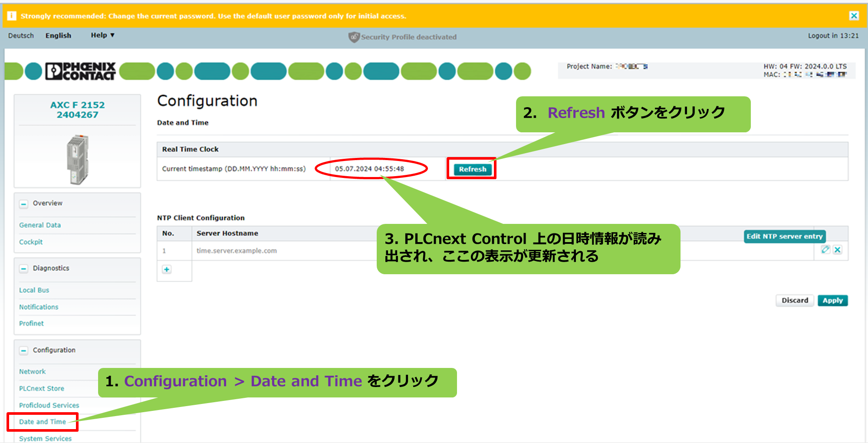Add a new NTP server entry
The image size is (868, 443).
[167, 269]
